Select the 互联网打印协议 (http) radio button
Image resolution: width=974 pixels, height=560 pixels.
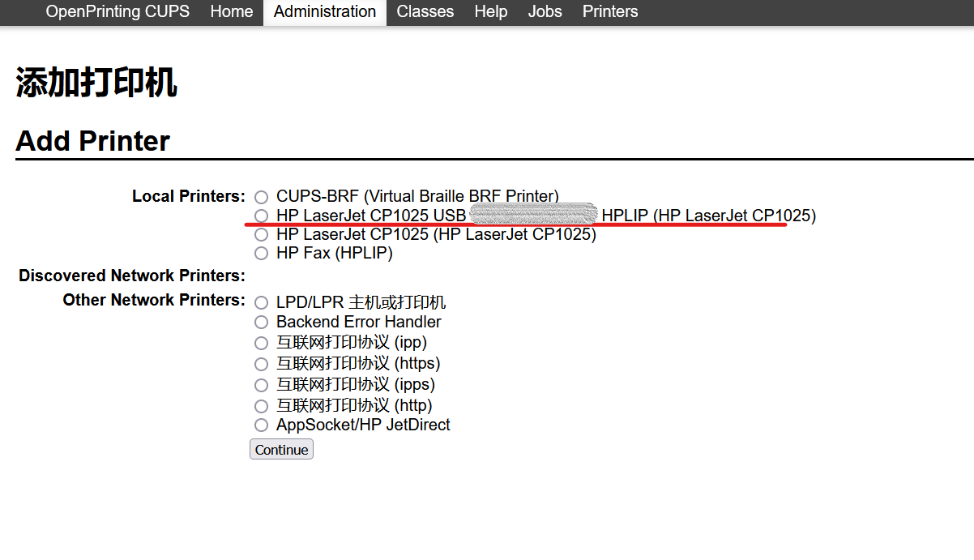[x=261, y=406]
